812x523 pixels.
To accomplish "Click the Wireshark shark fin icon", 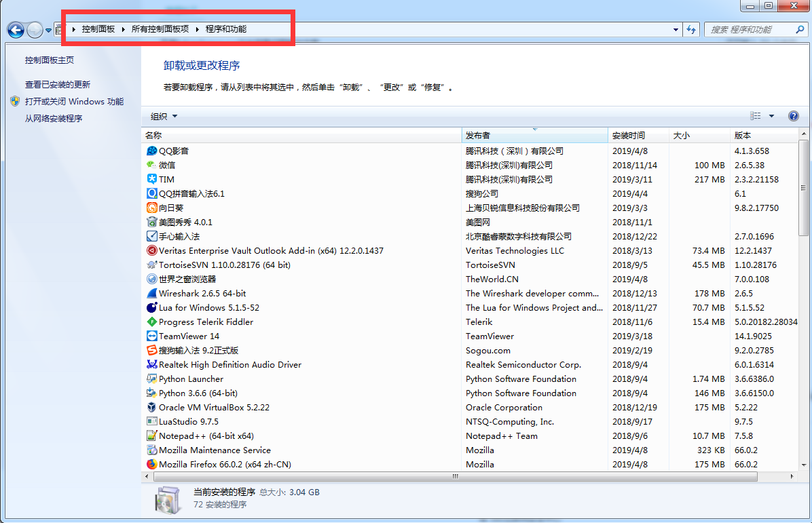I will pos(151,293).
